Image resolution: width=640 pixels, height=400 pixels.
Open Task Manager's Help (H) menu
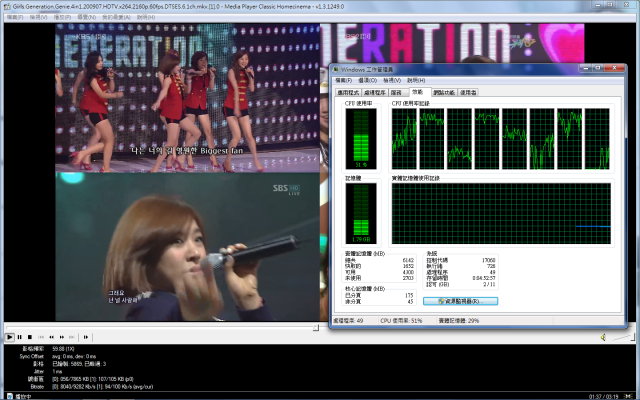click(x=416, y=80)
